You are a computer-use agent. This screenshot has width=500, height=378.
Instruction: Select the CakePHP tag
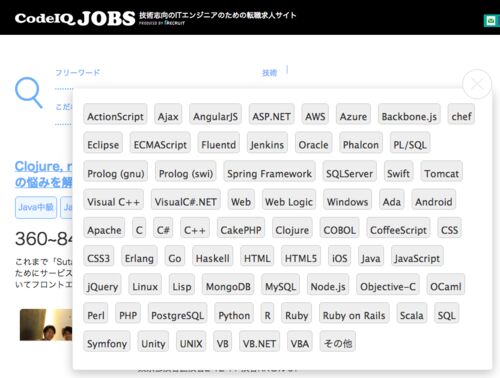coord(241,228)
